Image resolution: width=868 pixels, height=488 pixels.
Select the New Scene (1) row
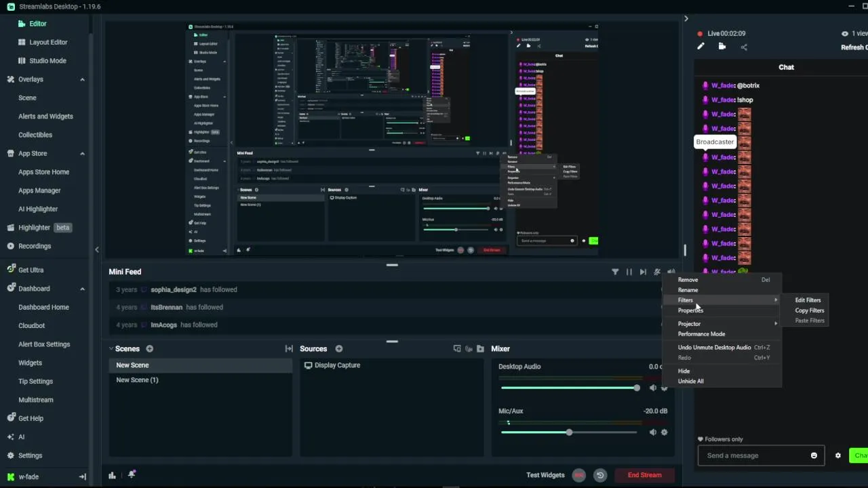click(201, 380)
